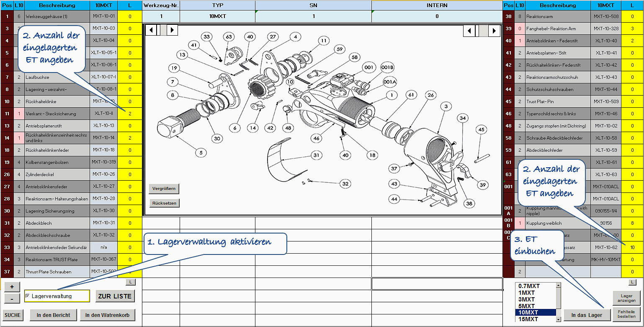Open ZUR LISTE
Image resolution: width=644 pixels, height=327 pixels.
pyautogui.click(x=115, y=296)
